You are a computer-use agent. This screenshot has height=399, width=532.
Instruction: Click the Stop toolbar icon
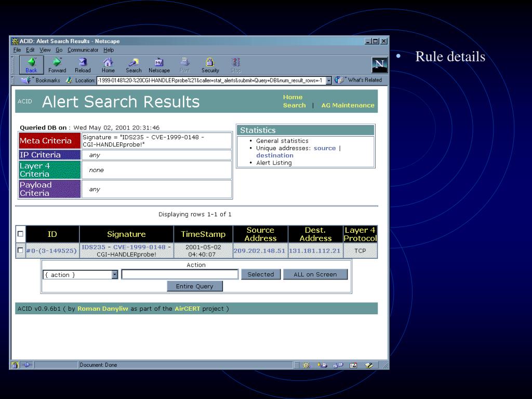point(236,65)
